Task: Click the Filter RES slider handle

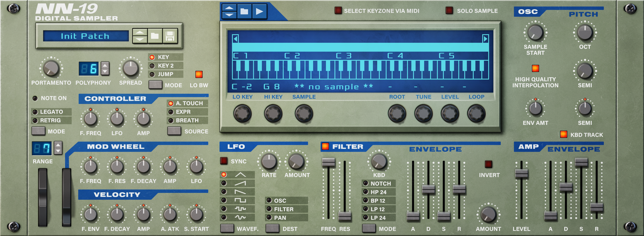Action: coord(345,216)
